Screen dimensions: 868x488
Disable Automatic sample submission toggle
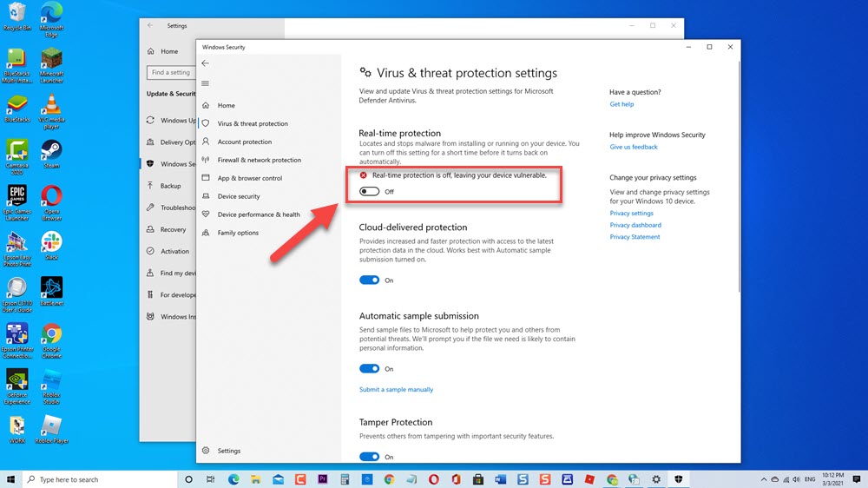(369, 369)
